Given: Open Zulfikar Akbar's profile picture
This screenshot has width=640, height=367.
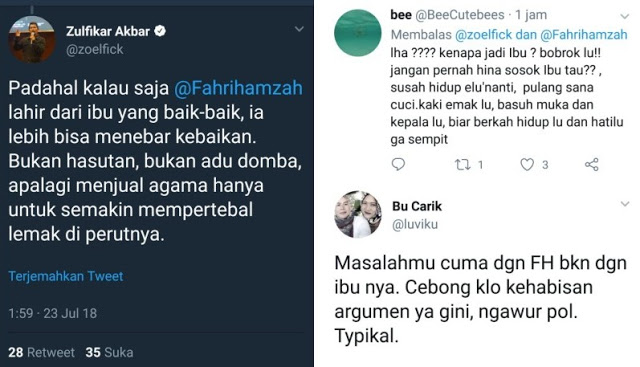Looking at the screenshot, I should [32, 39].
